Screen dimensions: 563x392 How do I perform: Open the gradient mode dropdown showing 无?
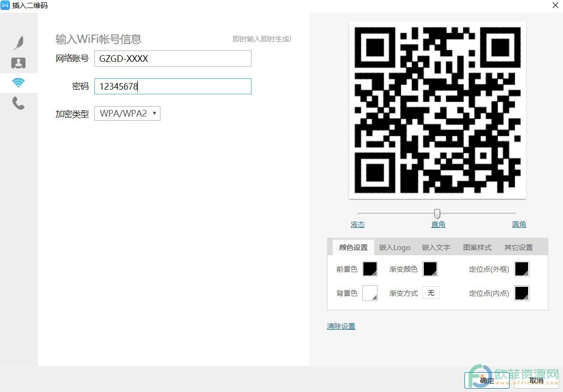pos(431,293)
